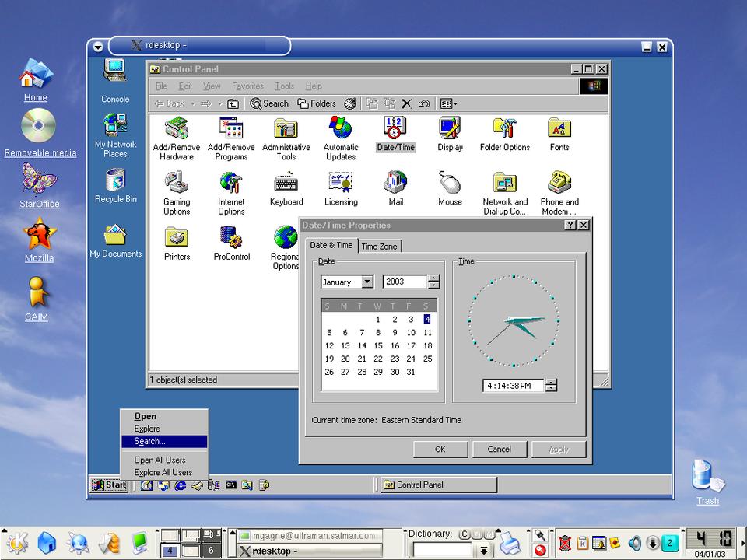Image resolution: width=747 pixels, height=560 pixels.
Task: Click the time input field
Action: click(x=512, y=386)
